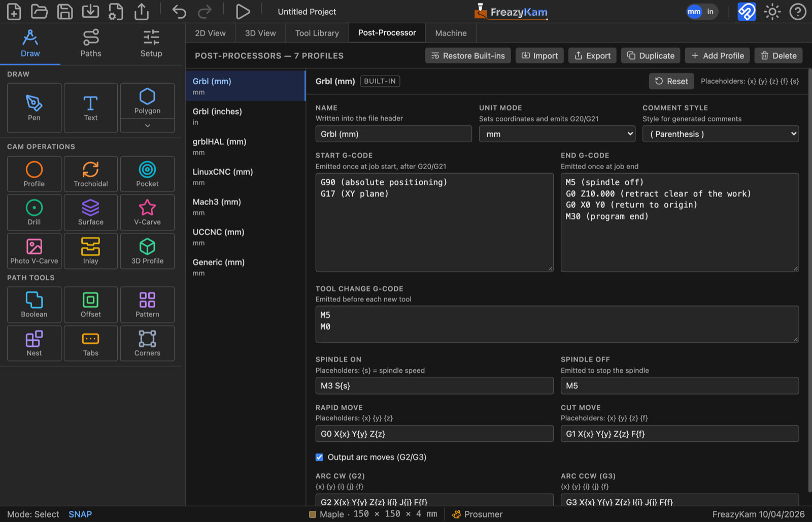Image resolution: width=812 pixels, height=522 pixels.
Task: Open the Unit Mode dropdown
Action: coord(557,134)
